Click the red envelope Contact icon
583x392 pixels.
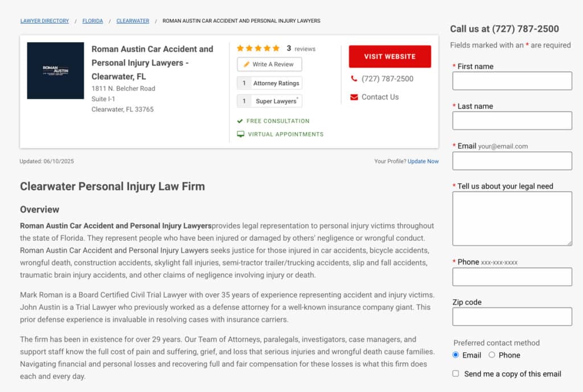click(x=354, y=97)
